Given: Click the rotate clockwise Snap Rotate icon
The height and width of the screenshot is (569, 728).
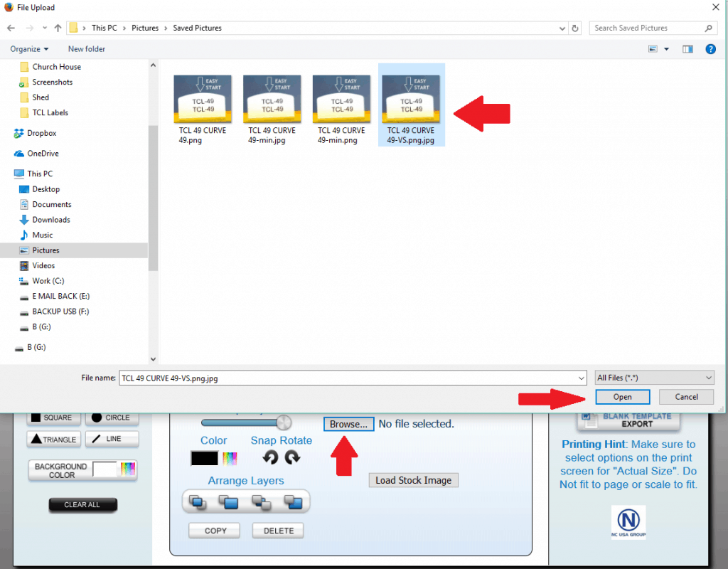Looking at the screenshot, I should [292, 458].
